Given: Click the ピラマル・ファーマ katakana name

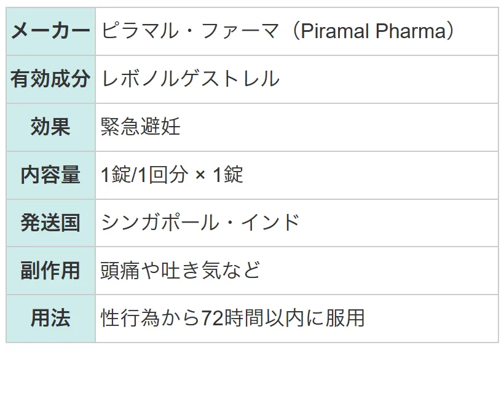Looking at the screenshot, I should (191, 31).
